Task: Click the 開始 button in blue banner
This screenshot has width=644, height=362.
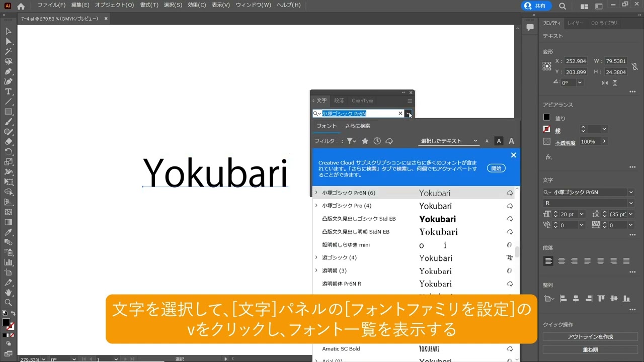Action: point(496,168)
